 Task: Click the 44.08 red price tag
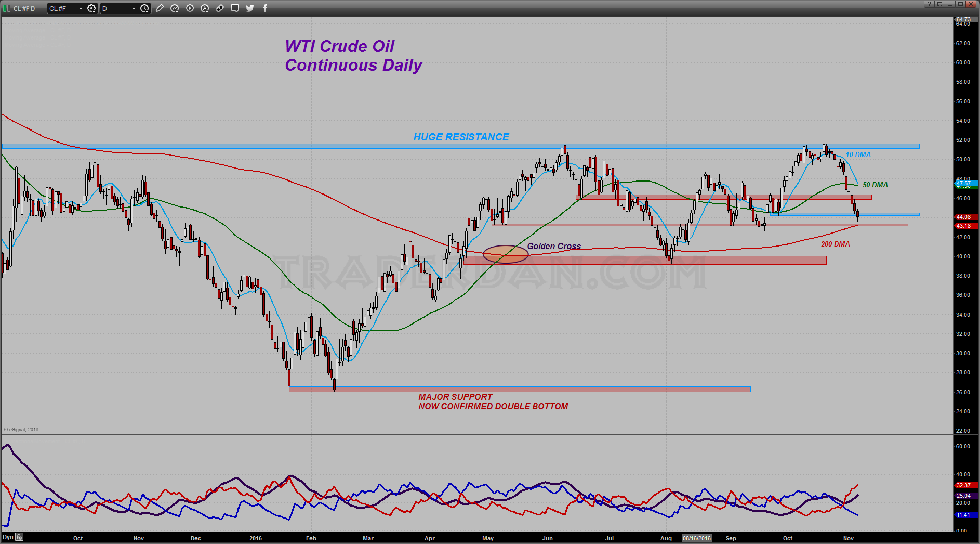(966, 217)
